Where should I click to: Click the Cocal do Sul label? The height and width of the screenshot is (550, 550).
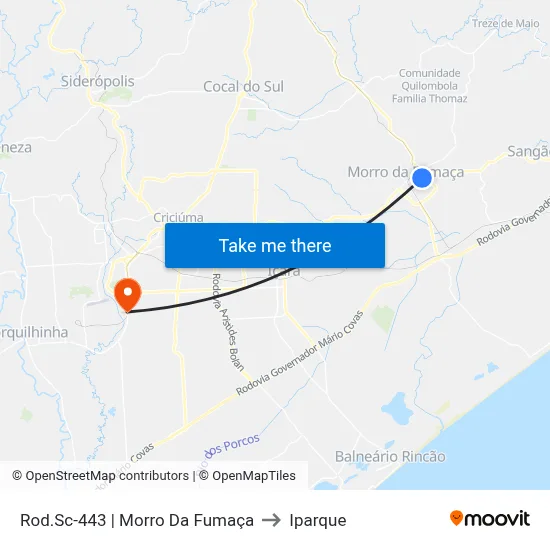(243, 87)
